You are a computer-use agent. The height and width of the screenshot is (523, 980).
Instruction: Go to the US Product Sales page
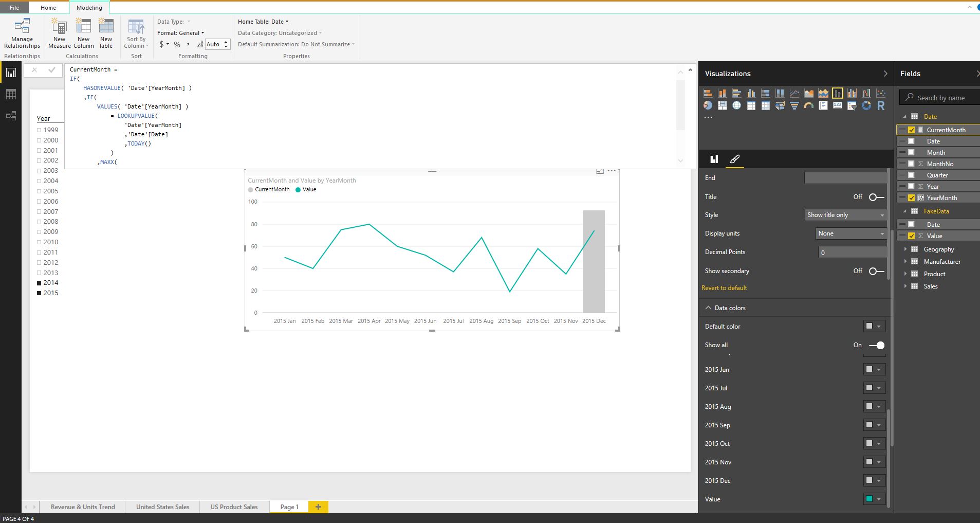[x=234, y=507]
